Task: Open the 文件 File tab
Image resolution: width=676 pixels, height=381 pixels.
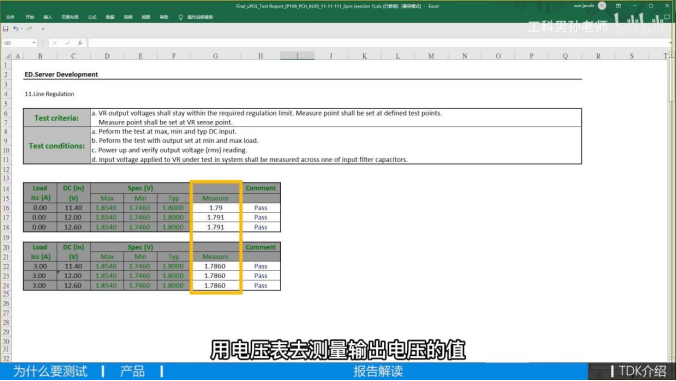Action: click(x=10, y=17)
